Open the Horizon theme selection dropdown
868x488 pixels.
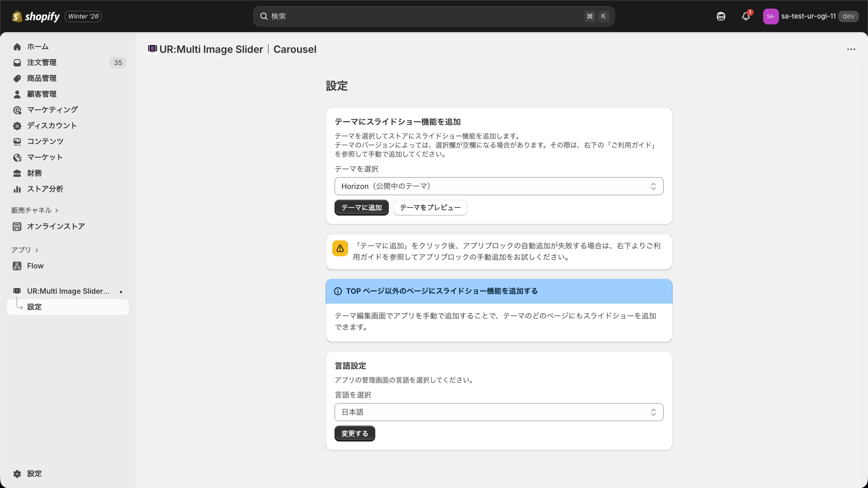(x=499, y=186)
